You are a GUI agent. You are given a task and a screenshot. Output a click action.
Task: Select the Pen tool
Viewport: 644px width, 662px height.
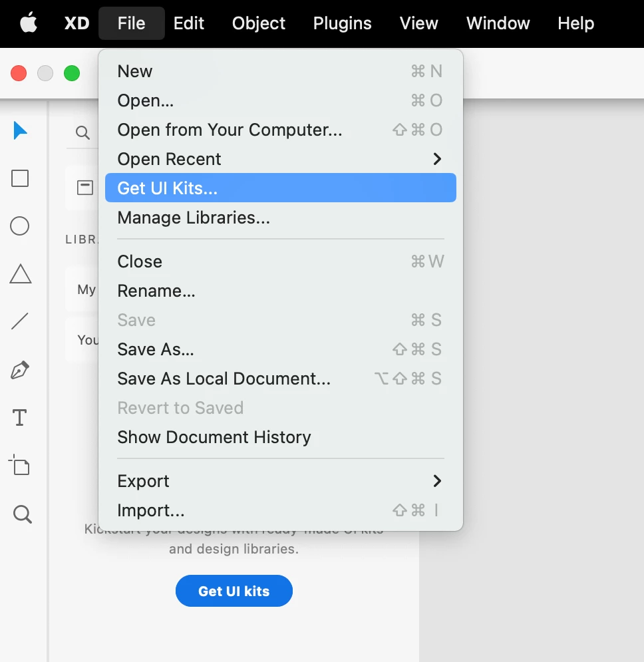[20, 370]
